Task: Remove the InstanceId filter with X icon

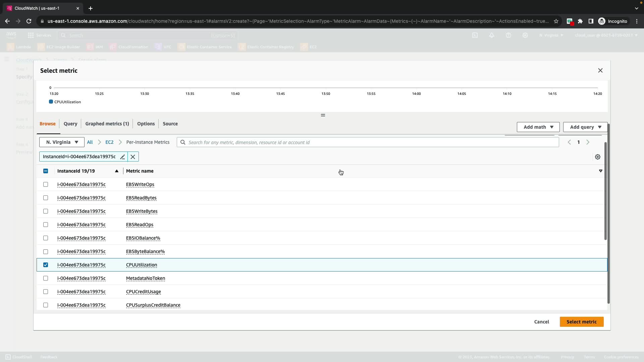Action: (x=133, y=157)
